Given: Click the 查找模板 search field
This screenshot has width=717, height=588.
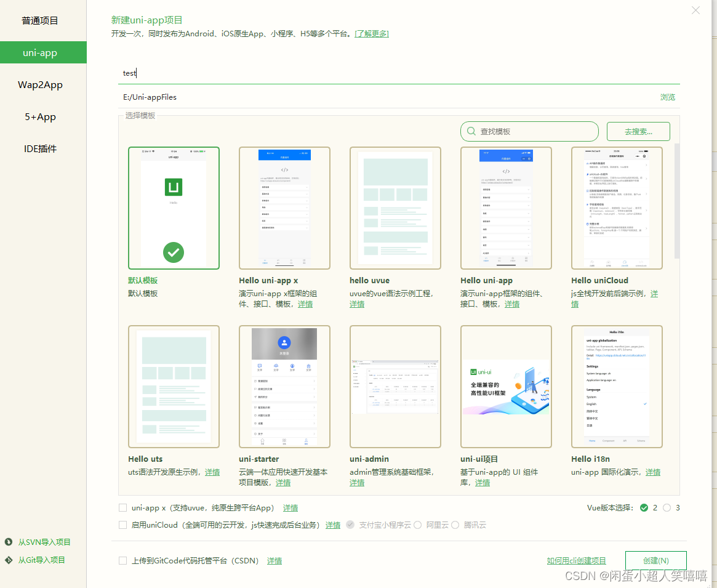Looking at the screenshot, I should click(x=529, y=132).
